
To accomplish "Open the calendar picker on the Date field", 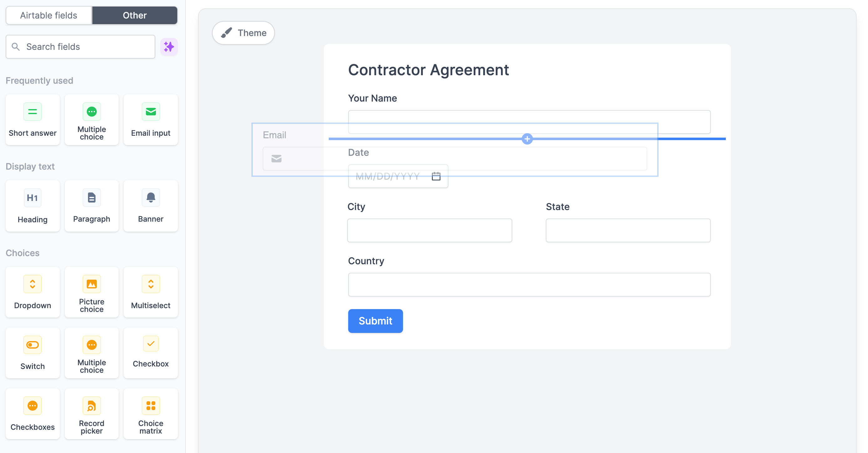I will click(436, 176).
